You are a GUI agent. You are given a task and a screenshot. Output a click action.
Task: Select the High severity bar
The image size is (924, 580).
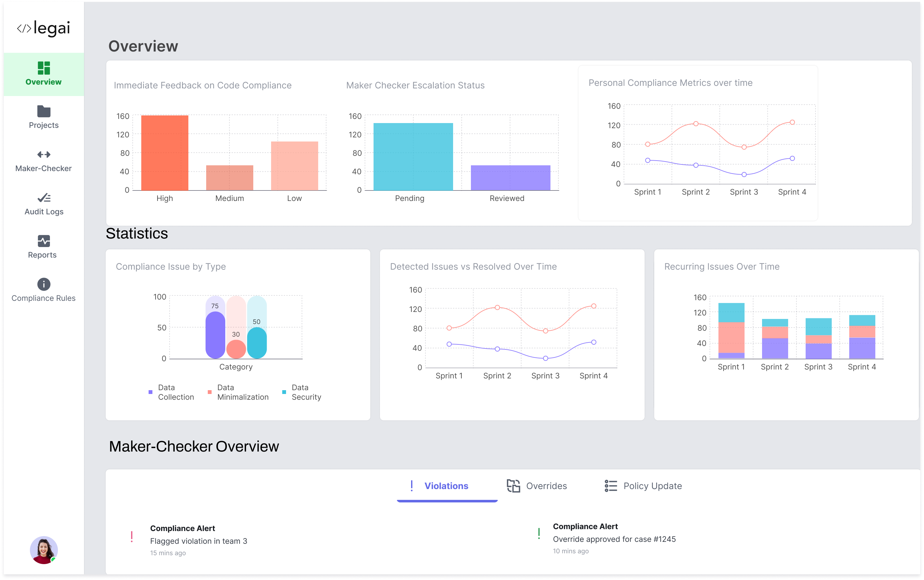point(164,153)
